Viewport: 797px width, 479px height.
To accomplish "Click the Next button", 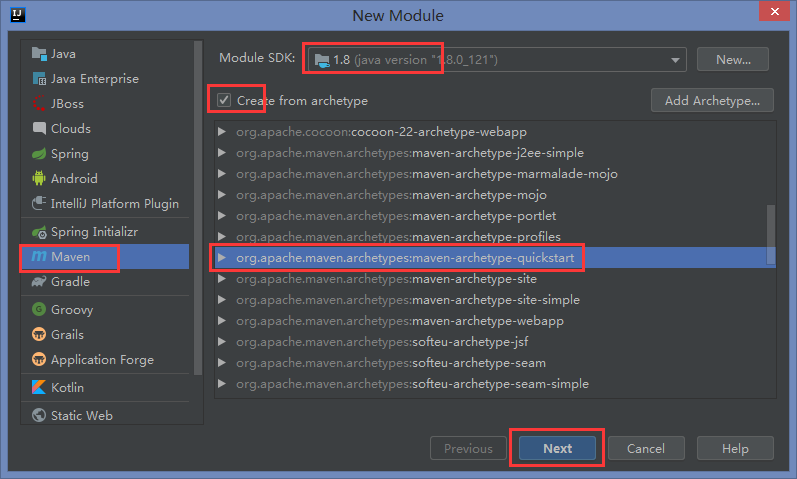I will pyautogui.click(x=557, y=448).
